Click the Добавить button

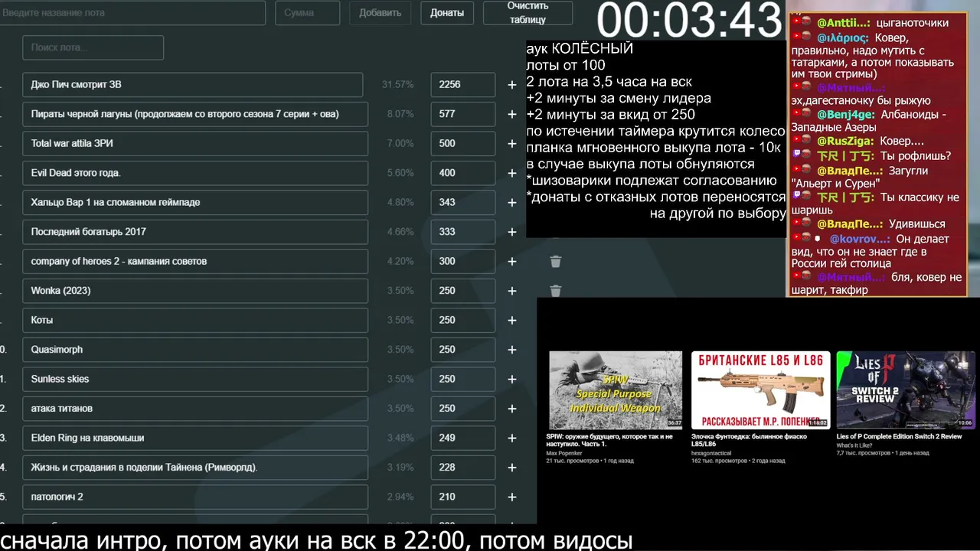(380, 12)
